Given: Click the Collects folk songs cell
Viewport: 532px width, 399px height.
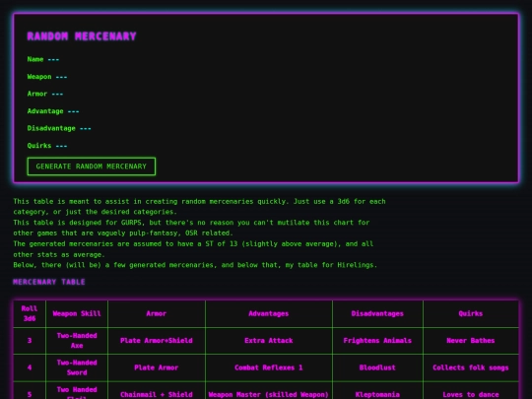Looking at the screenshot, I should pyautogui.click(x=471, y=367).
